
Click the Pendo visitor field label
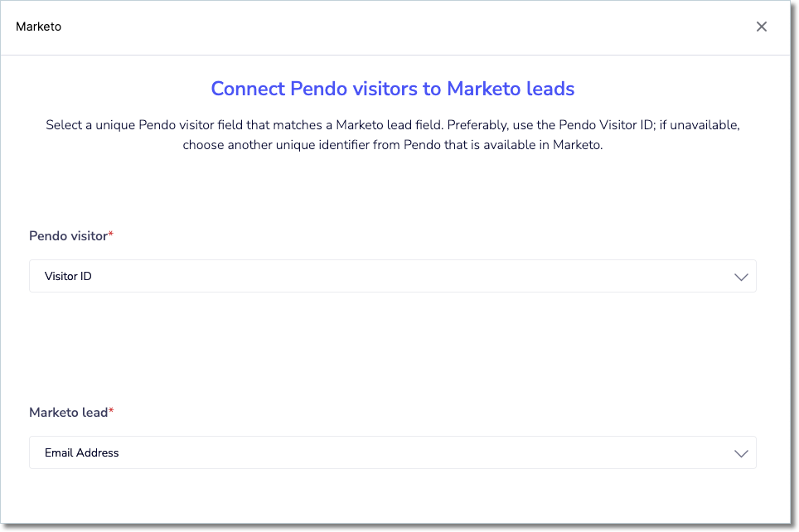[68, 236]
